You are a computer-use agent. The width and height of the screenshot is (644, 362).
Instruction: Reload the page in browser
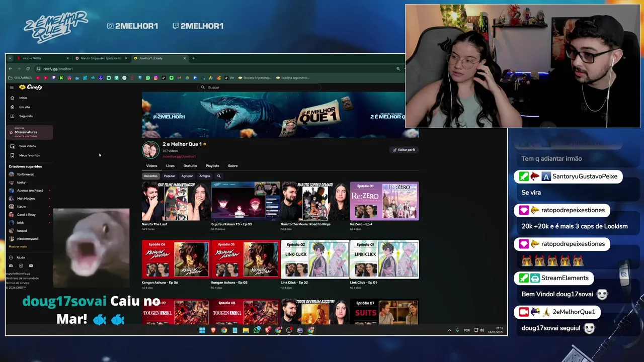(28, 69)
